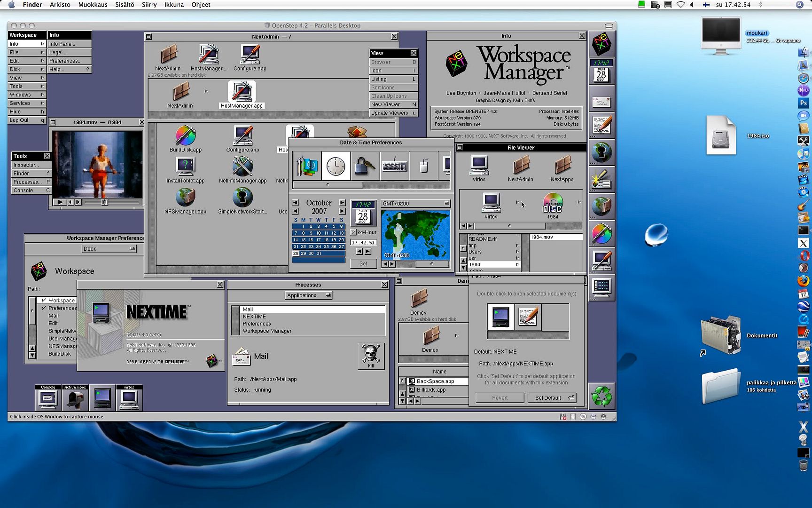This screenshot has height=508, width=812.
Task: Select the 1984.iso file on Mac desktop
Action: click(721, 135)
